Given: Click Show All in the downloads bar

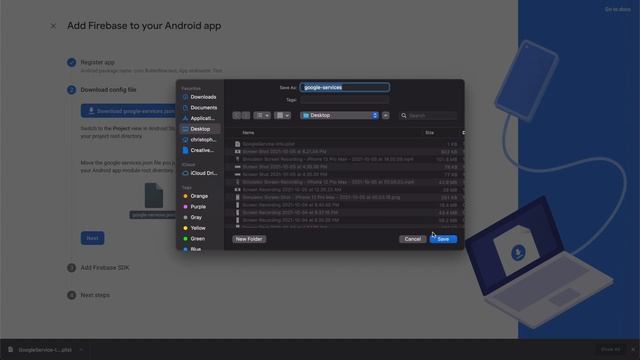Looking at the screenshot, I should [611, 349].
